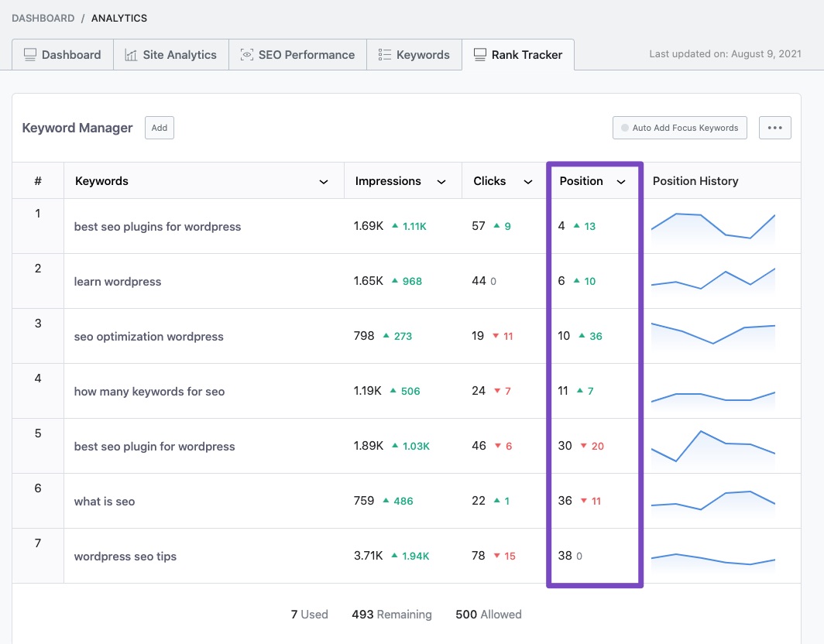Image resolution: width=824 pixels, height=644 pixels.
Task: Click the Dashboard tab's monitor icon
Action: tap(31, 54)
